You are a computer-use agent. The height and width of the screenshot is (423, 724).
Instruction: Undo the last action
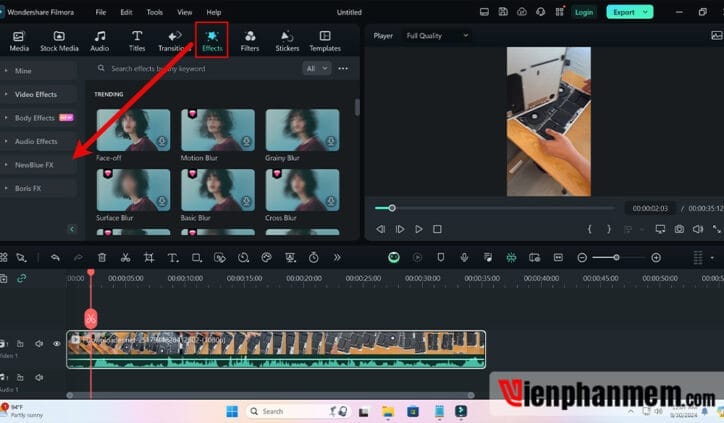(x=55, y=258)
